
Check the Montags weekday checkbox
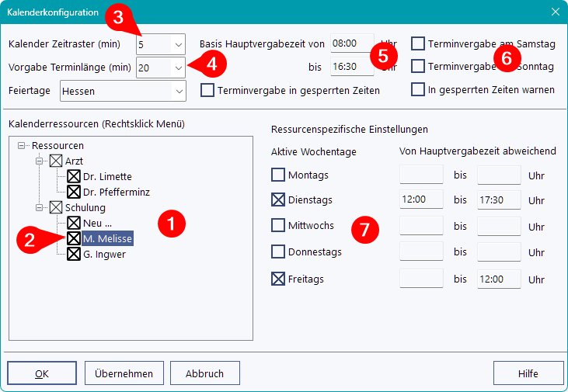tap(278, 175)
